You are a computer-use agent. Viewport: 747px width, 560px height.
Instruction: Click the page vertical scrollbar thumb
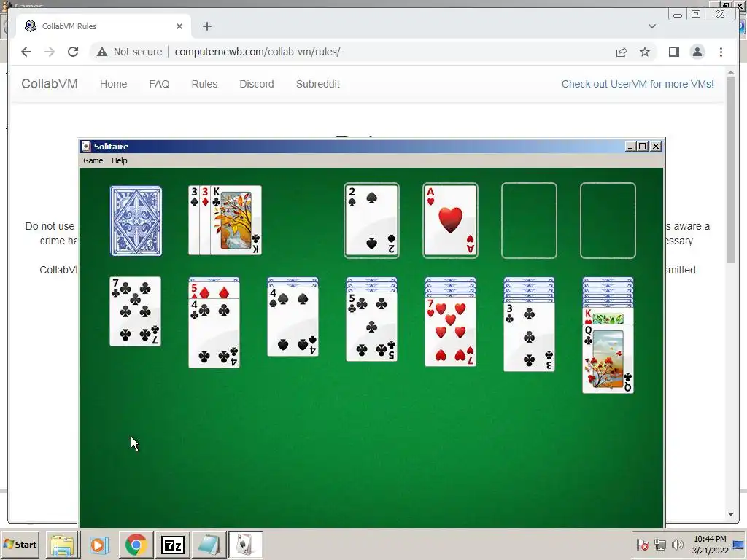pyautogui.click(x=731, y=170)
